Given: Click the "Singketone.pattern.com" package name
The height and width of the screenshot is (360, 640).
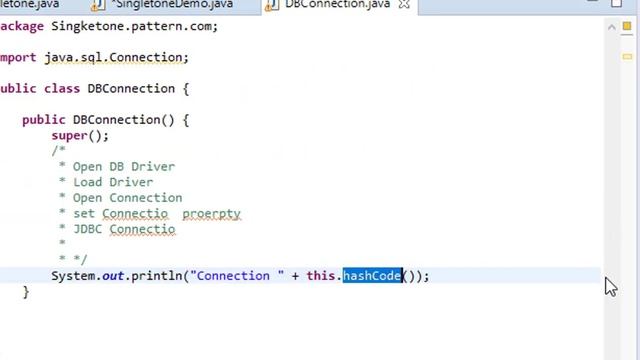Looking at the screenshot, I should 132,26.
